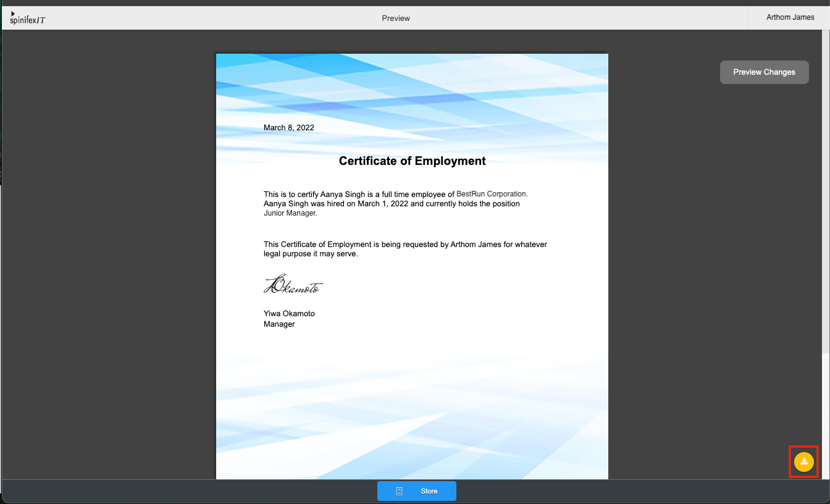Click the Certificate of Employment heading
The width and height of the screenshot is (830, 504).
click(x=412, y=161)
